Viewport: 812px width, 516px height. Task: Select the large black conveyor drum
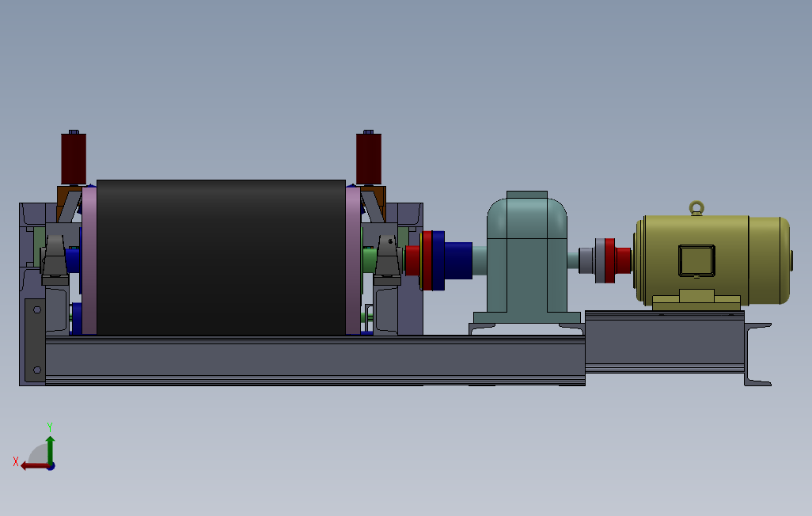pyautogui.click(x=221, y=257)
